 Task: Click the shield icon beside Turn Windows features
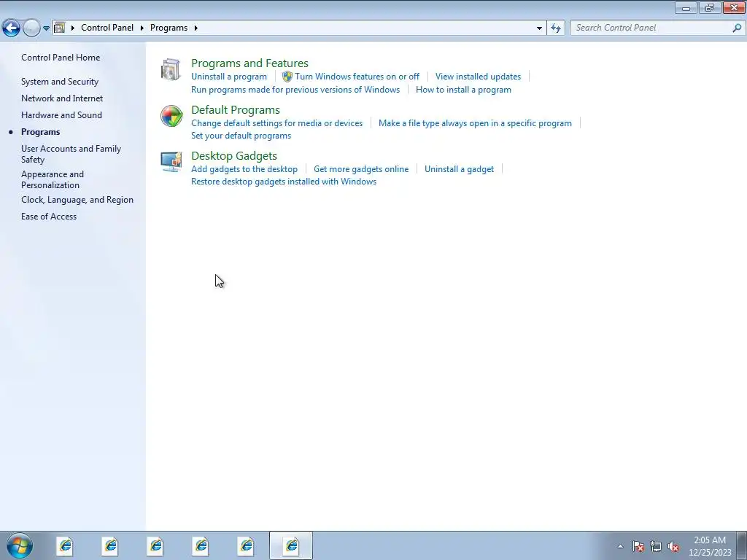287,77
